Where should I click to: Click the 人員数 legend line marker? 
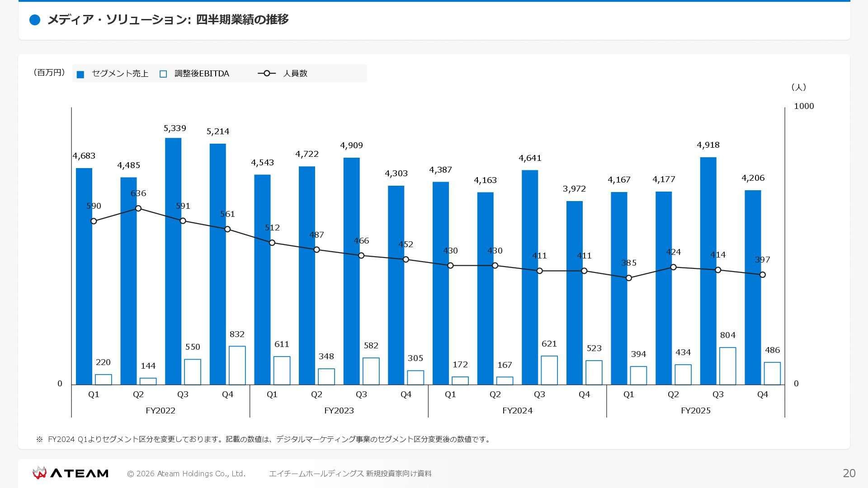pos(267,73)
